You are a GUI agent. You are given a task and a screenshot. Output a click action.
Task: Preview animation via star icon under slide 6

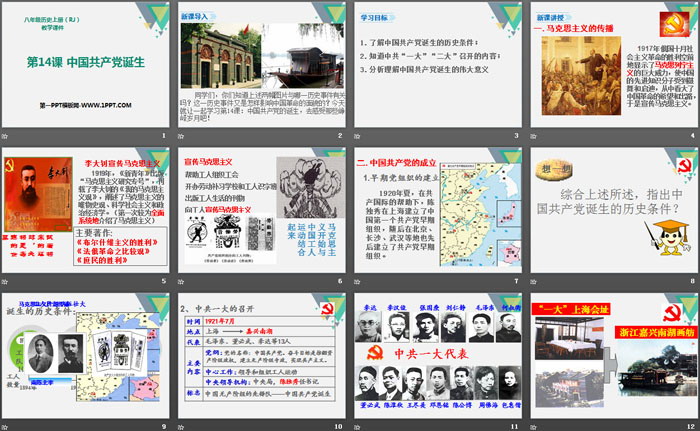[x=181, y=281]
